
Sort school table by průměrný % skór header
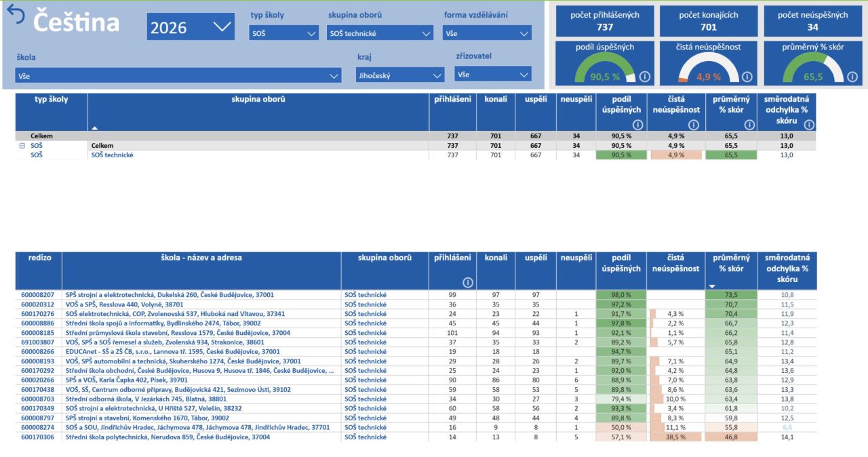point(731,263)
